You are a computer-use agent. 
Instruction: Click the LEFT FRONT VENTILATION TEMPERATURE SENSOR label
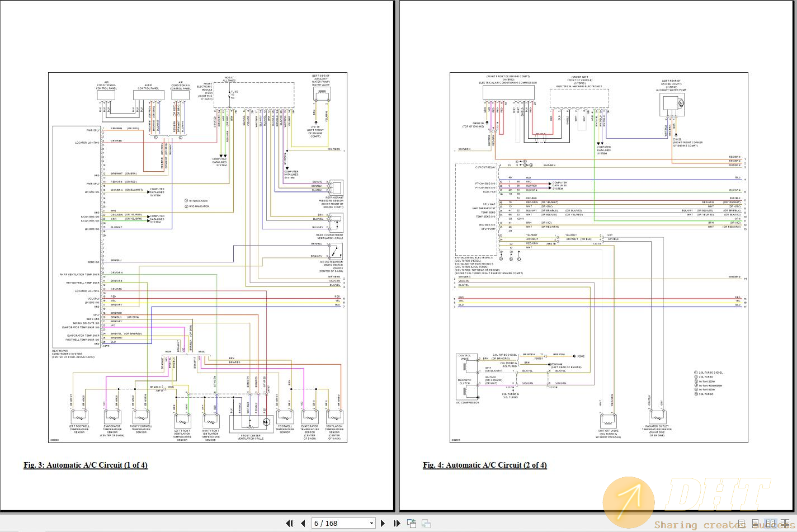tap(182, 435)
